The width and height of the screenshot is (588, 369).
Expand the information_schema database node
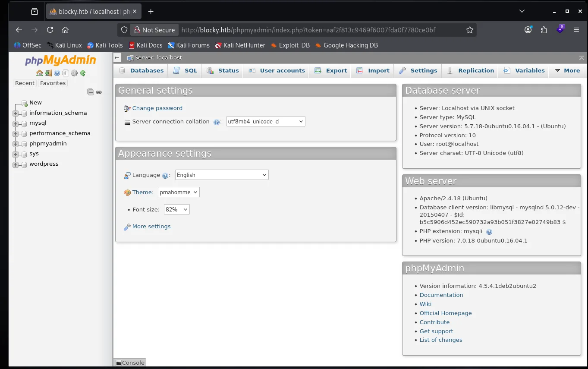click(16, 114)
